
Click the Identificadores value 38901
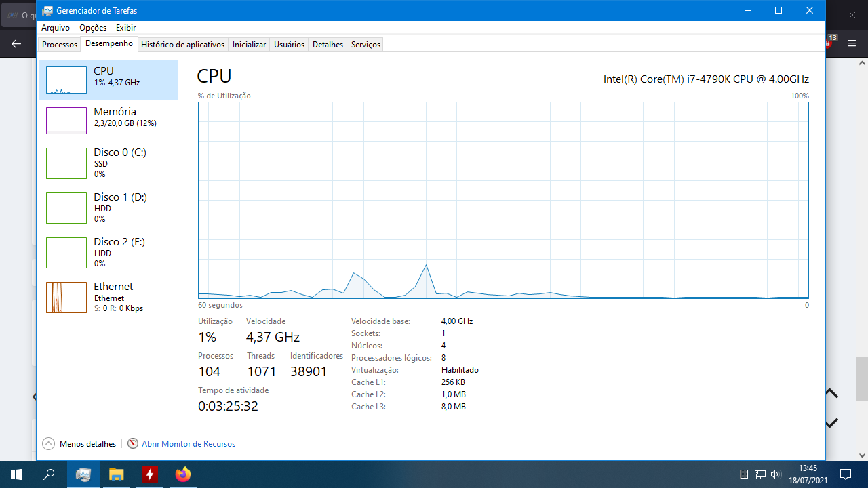click(x=309, y=371)
